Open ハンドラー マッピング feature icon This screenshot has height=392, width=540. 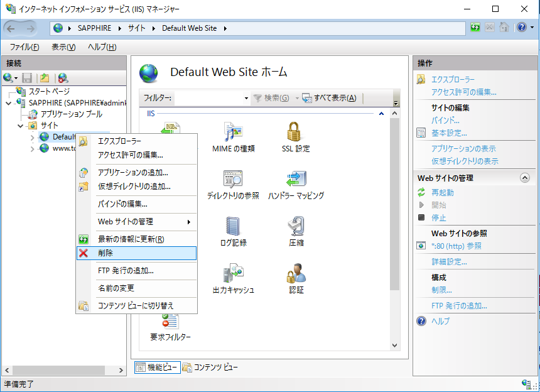296,185
